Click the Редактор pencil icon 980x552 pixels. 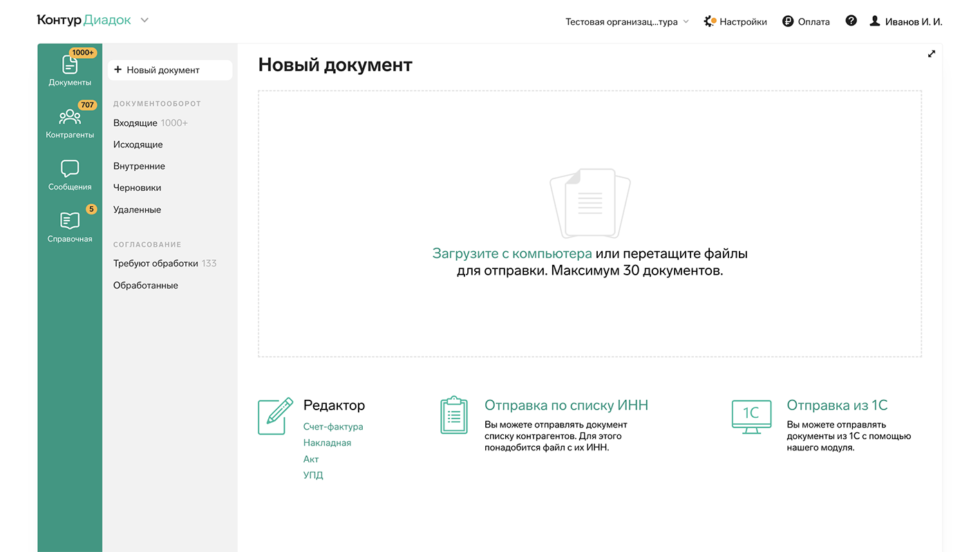pyautogui.click(x=276, y=416)
